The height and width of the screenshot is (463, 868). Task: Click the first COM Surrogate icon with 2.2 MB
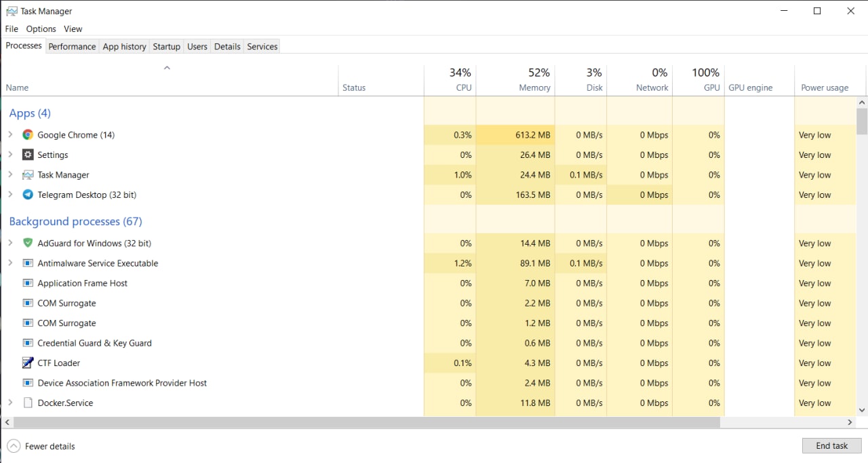[x=28, y=303]
